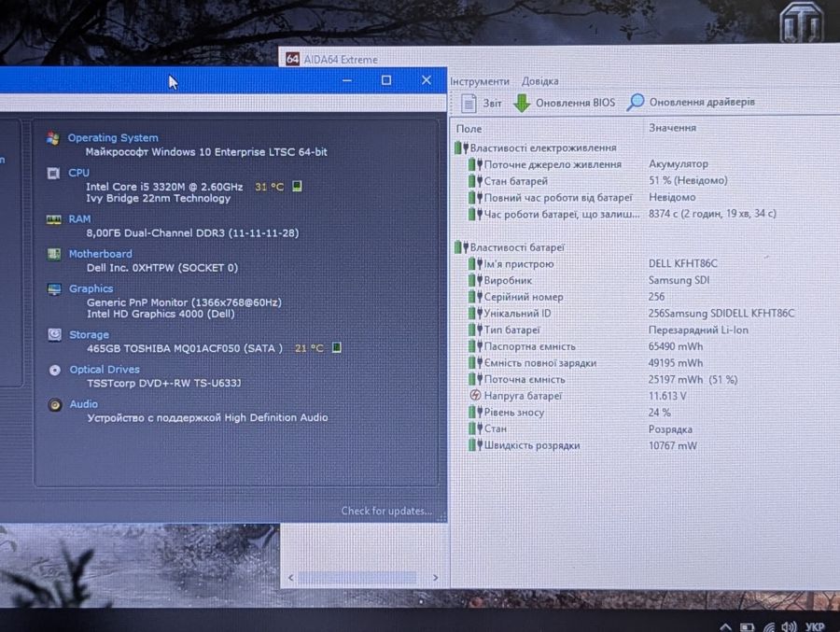Click the Звіт toolbar button label
This screenshot has height=632, width=840.
[x=492, y=103]
